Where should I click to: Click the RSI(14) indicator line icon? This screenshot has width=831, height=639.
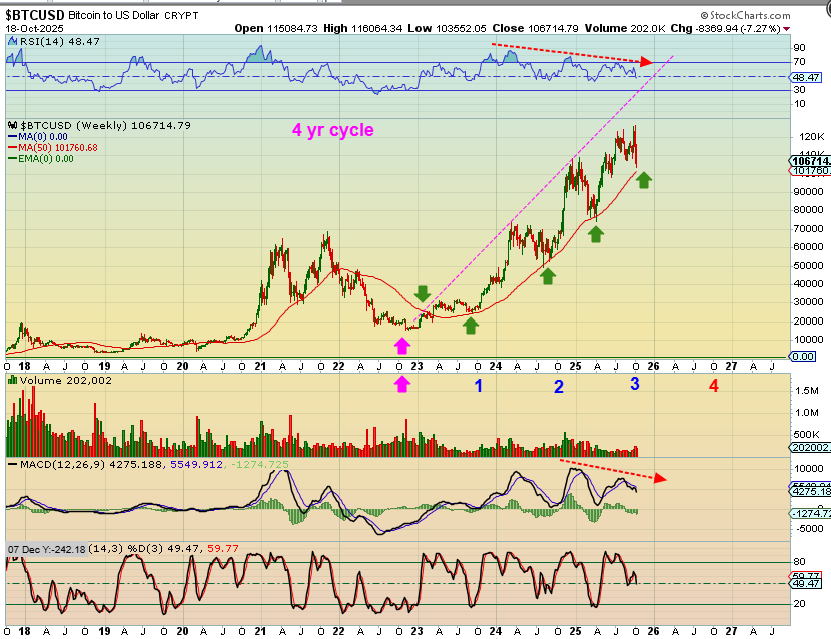click(x=13, y=42)
